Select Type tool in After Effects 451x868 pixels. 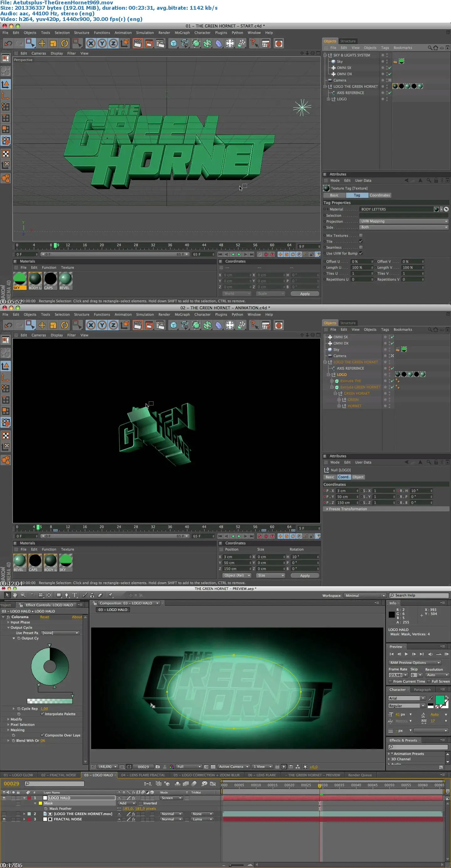click(75, 595)
